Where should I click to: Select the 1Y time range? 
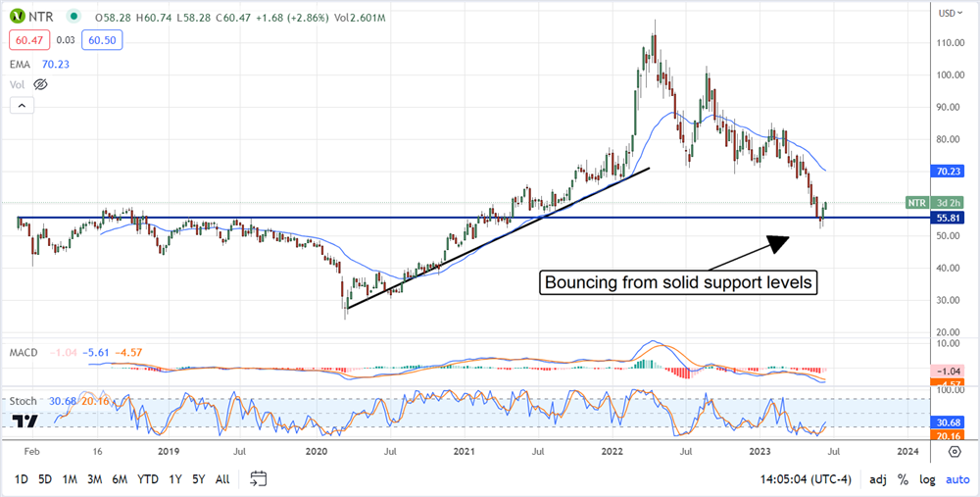175,478
